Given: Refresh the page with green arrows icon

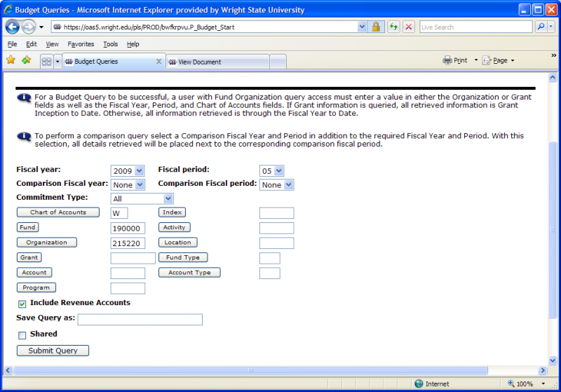Looking at the screenshot, I should pos(393,27).
